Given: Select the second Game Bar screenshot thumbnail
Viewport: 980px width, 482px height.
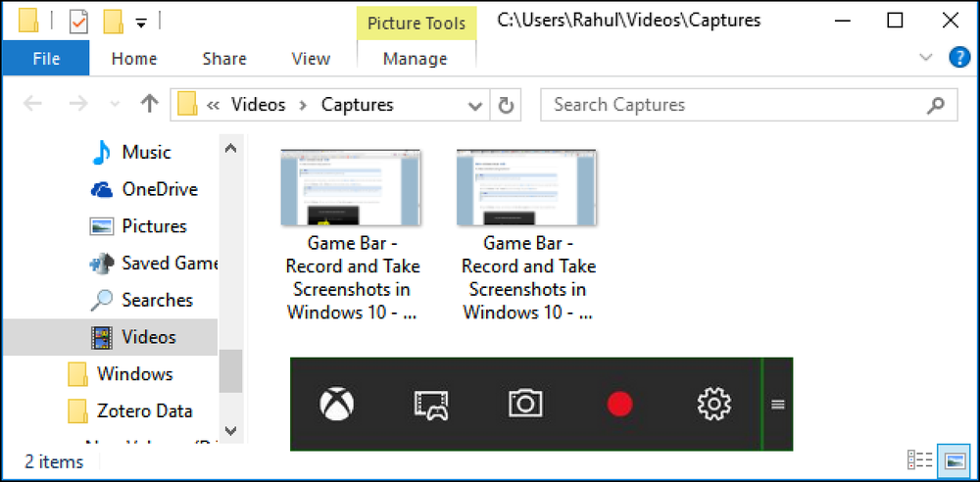Looking at the screenshot, I should [x=527, y=187].
